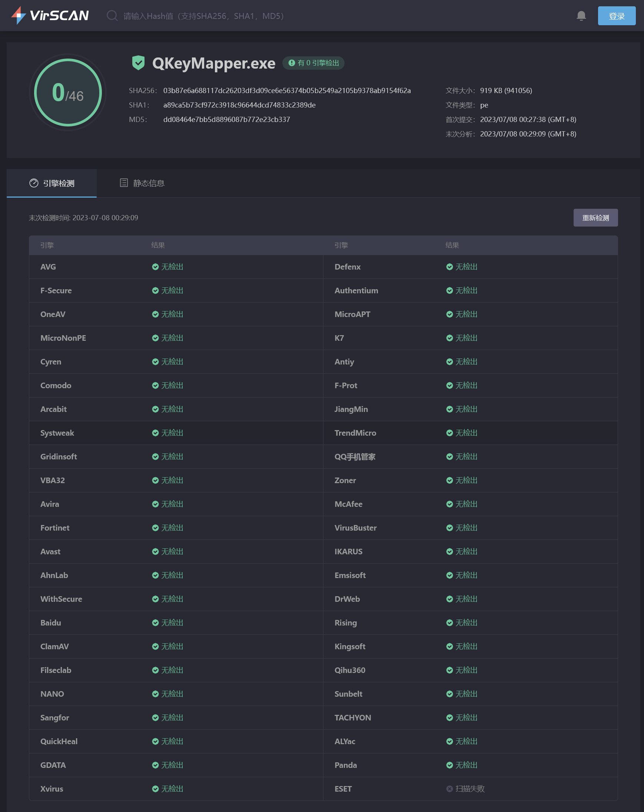
Task: Click the gray failed-scan icon in ESET row
Action: coord(449,789)
